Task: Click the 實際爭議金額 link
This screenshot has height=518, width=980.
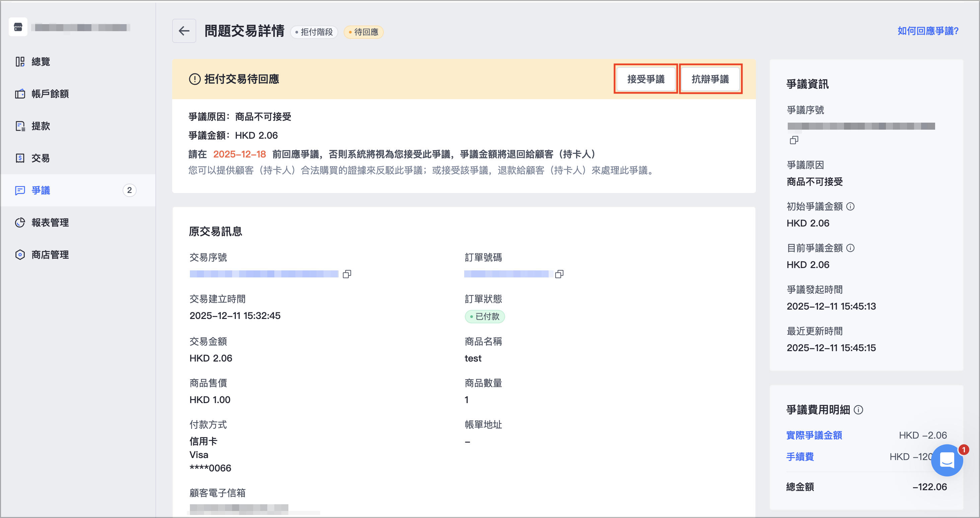Action: pos(814,435)
